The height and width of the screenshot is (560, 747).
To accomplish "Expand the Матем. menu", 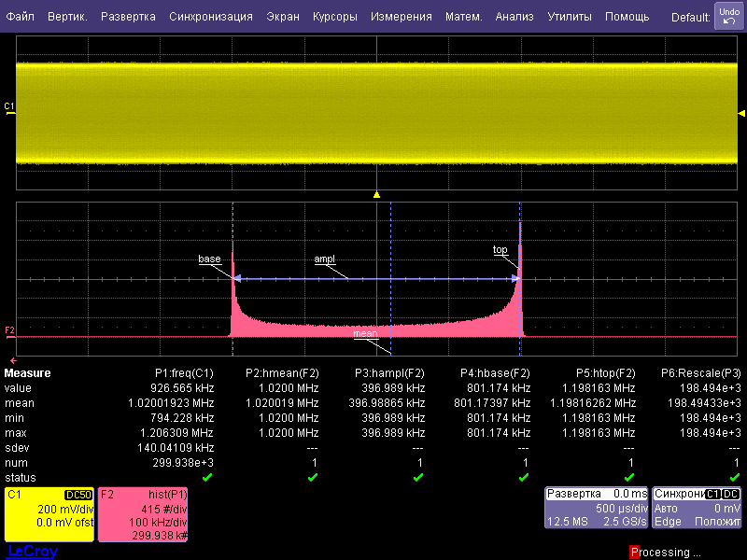I will tap(463, 17).
